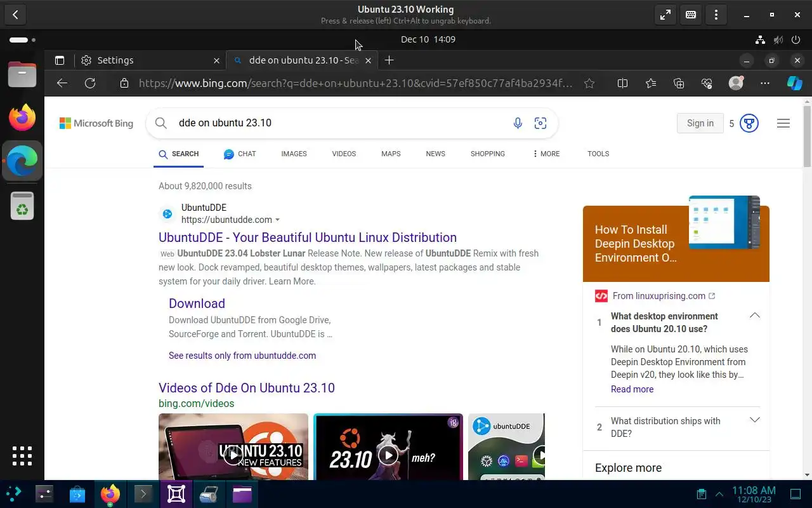Show Applications grid in dock
This screenshot has width=812, height=508.
click(22, 456)
